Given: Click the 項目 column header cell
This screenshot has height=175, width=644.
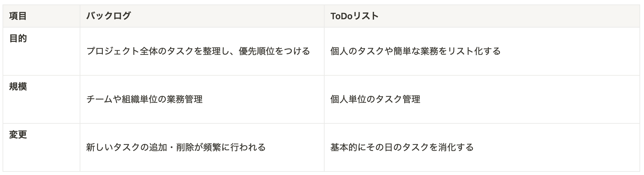Looking at the screenshot, I should tap(18, 16).
